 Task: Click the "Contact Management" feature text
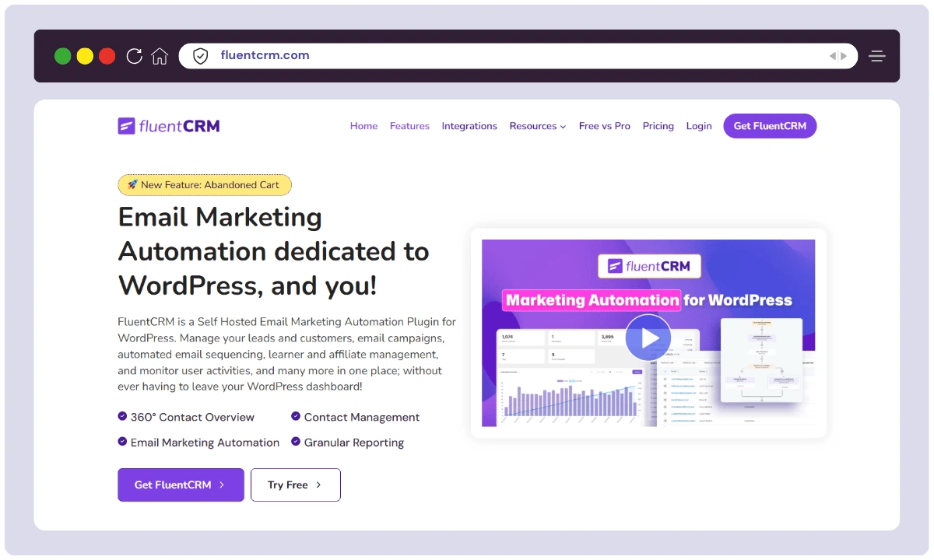362,418
